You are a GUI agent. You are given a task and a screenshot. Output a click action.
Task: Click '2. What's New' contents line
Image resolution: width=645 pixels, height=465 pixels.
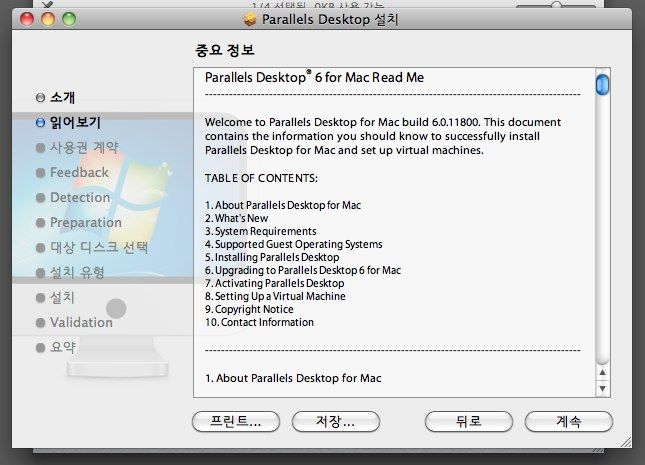[x=237, y=218]
